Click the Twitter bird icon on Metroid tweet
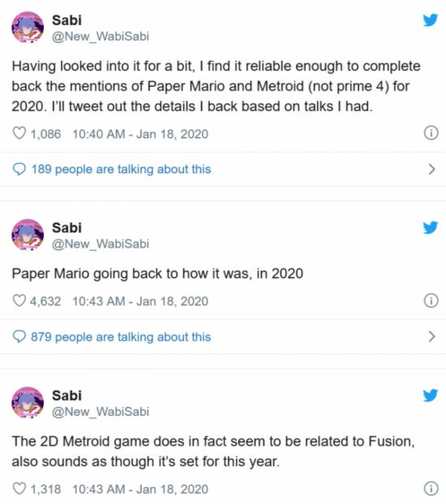Screen dimensions: 446x504 431,395
